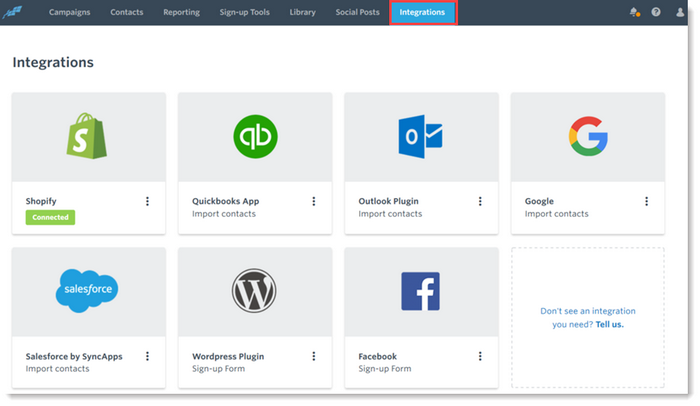Open the Sign-up Tools tab
700x406 pixels.
point(245,12)
